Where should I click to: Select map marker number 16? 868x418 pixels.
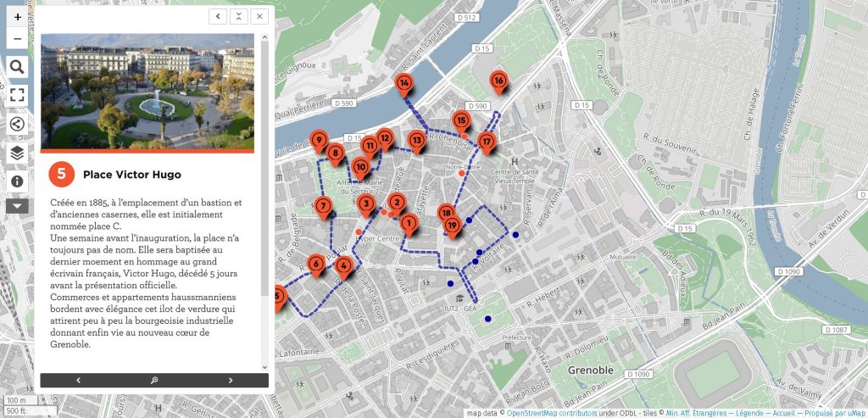coord(498,81)
